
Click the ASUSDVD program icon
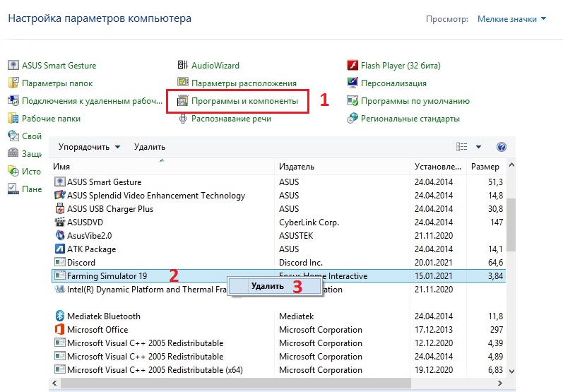(x=59, y=222)
